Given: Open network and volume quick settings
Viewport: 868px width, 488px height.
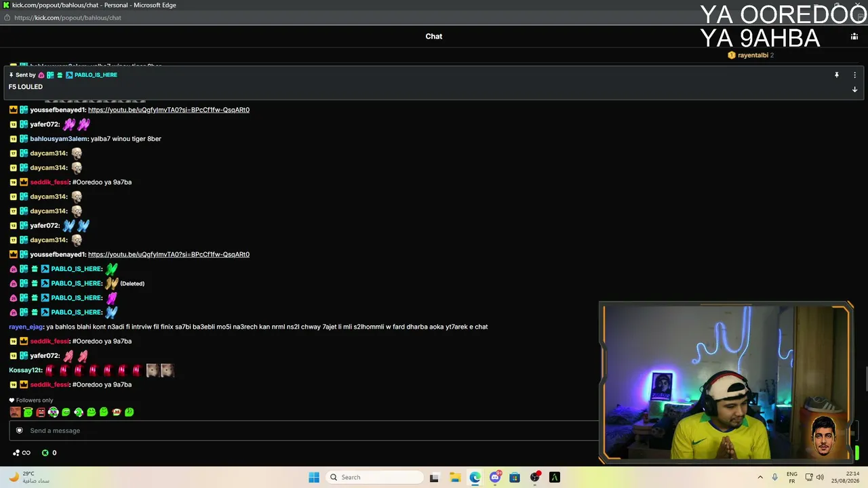Looking at the screenshot, I should tap(814, 477).
